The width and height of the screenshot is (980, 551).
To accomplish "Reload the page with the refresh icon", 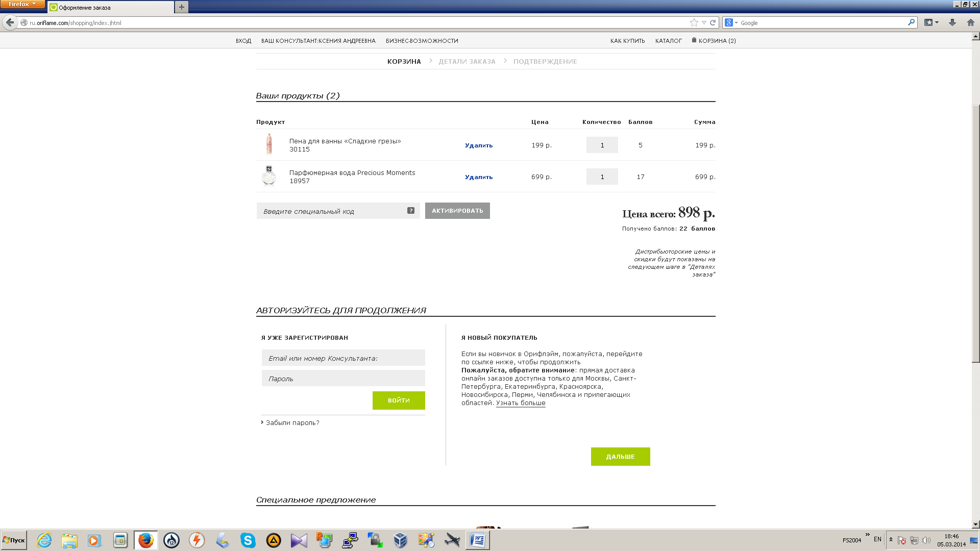I will pyautogui.click(x=713, y=22).
